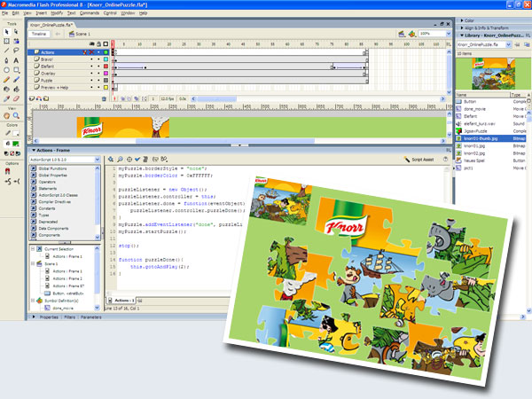Viewport: 532px width, 399px height.
Task: Click lock all layers padlock header
Action: [98, 44]
